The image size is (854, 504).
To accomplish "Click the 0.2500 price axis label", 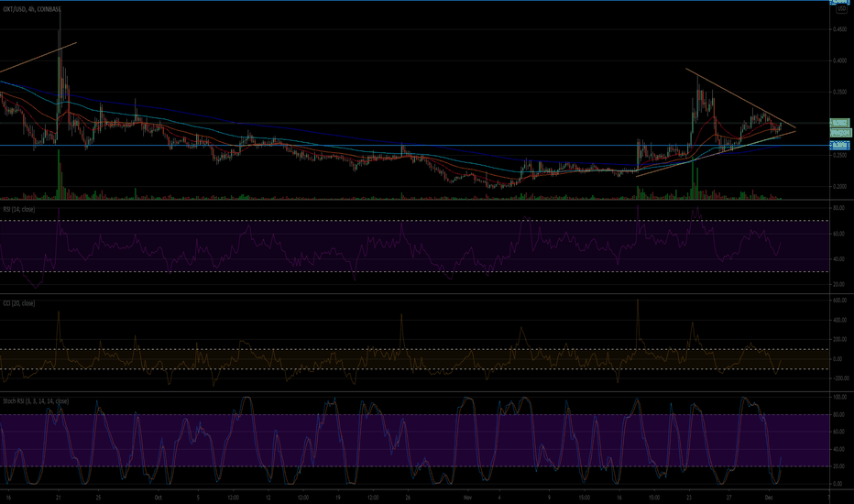I will click(839, 155).
